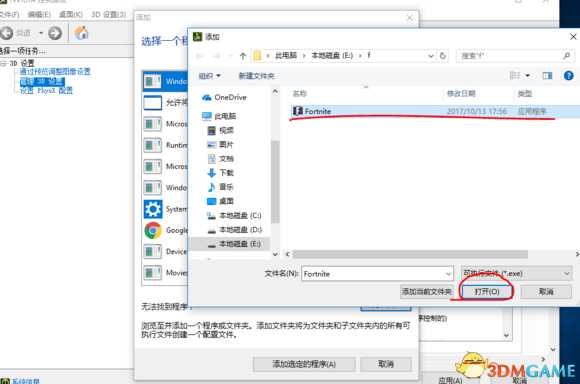Click 添加选定的程序(A) button
Screen dimensions: 580x384
pos(304,364)
